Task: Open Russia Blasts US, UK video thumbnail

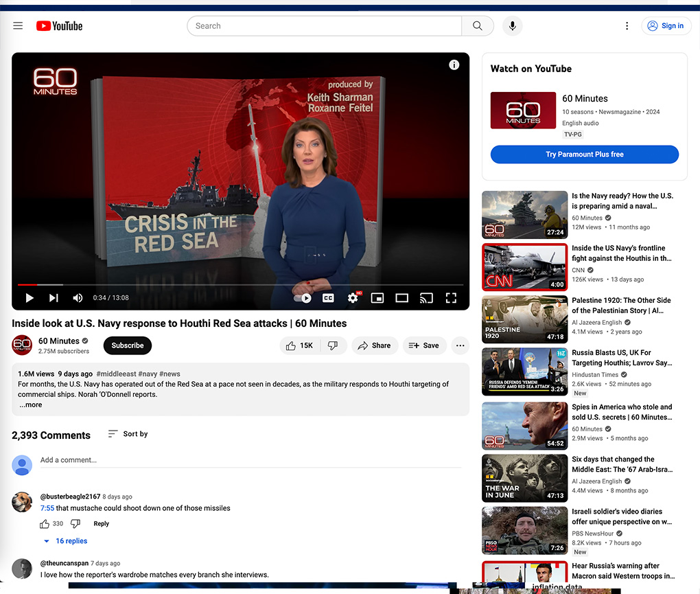Action: [524, 372]
